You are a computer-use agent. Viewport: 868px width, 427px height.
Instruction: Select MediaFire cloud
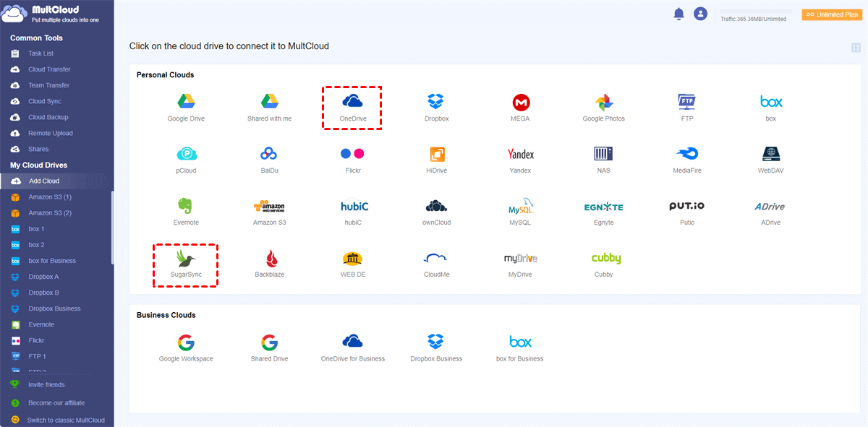point(687,160)
